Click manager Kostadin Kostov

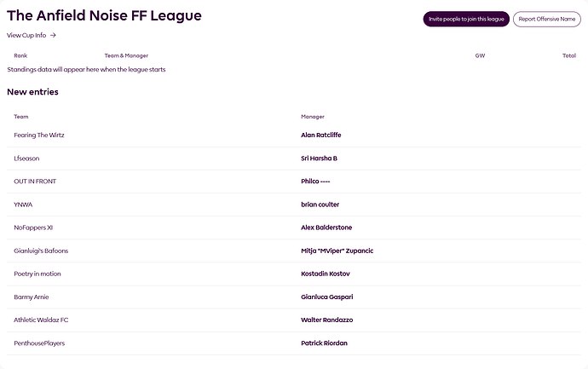point(326,274)
